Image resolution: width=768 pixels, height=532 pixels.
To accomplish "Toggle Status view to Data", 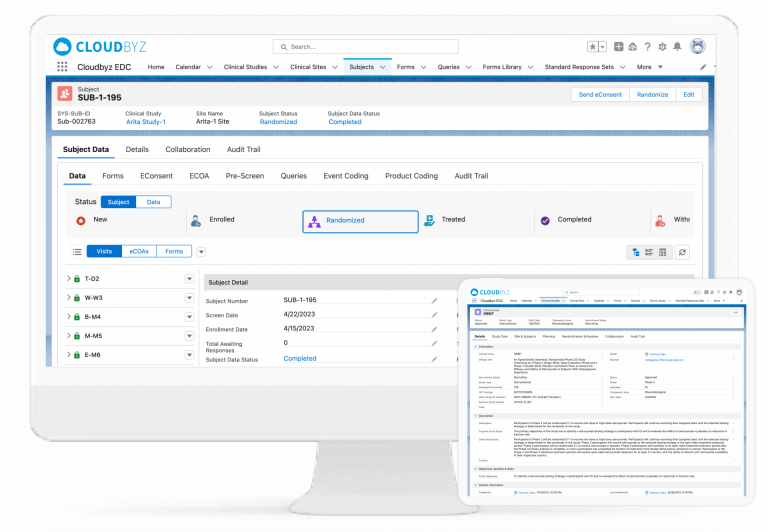I will pyautogui.click(x=154, y=202).
